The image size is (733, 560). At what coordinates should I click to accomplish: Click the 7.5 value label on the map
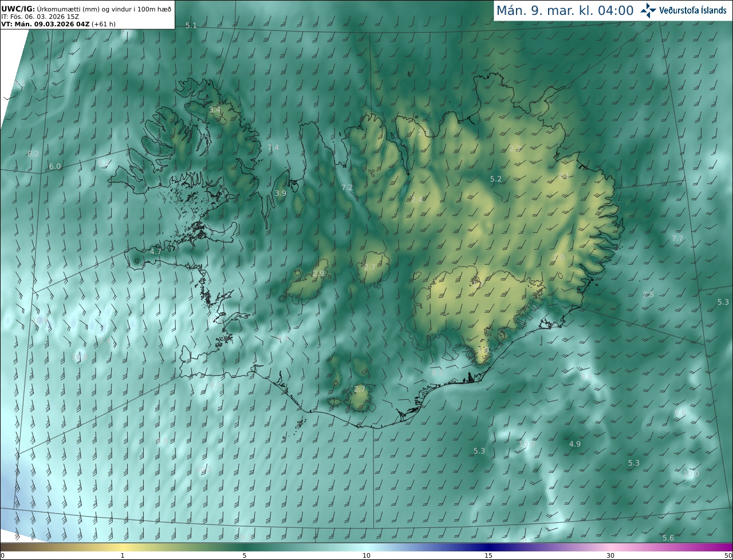click(x=648, y=295)
